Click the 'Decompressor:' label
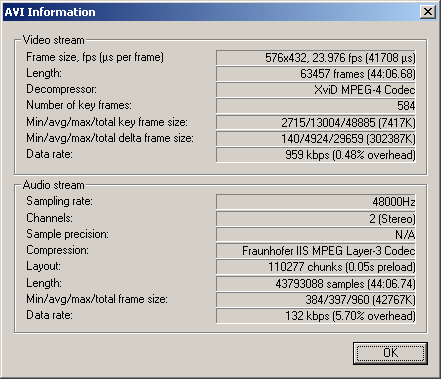The width and height of the screenshot is (441, 379). click(x=61, y=89)
